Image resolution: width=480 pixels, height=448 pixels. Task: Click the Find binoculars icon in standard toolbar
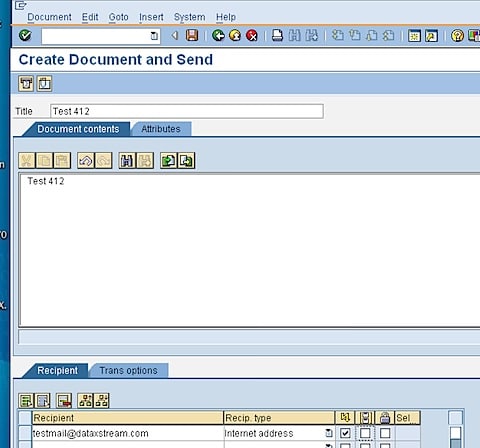click(x=294, y=35)
